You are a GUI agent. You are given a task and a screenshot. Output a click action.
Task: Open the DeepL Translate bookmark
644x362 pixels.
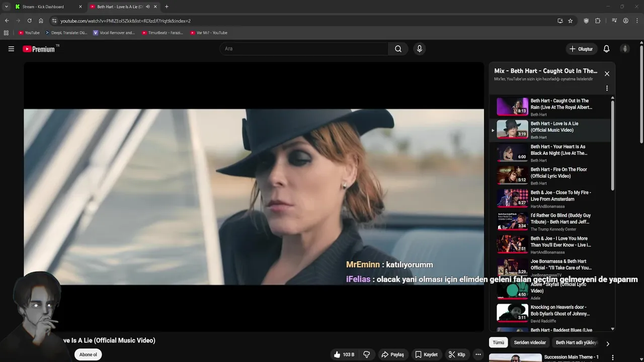click(66, 33)
